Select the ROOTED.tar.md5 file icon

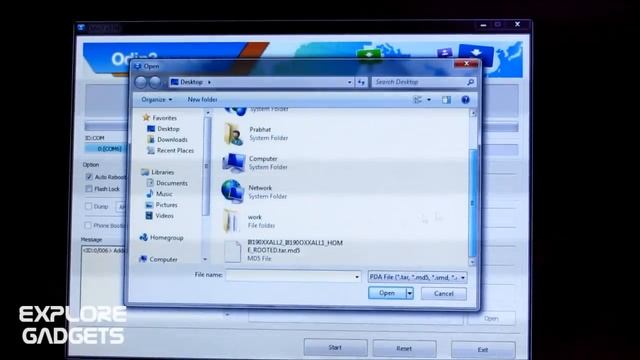232,251
